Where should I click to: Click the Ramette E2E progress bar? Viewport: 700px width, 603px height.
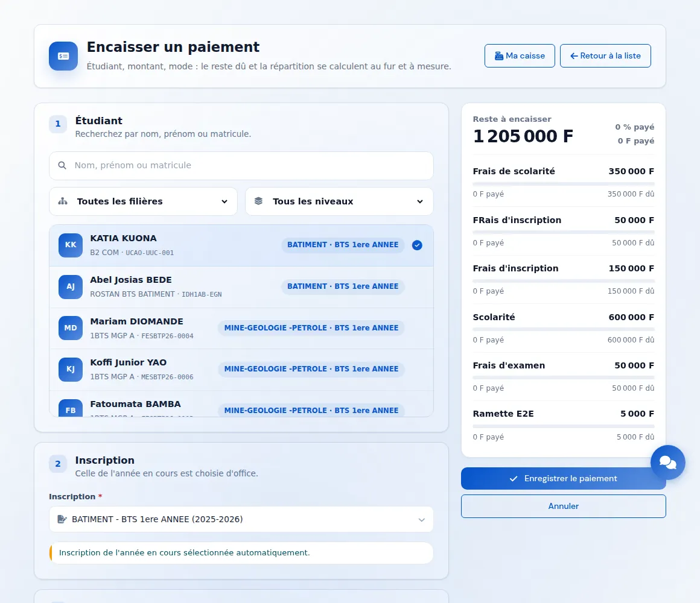[564, 426]
